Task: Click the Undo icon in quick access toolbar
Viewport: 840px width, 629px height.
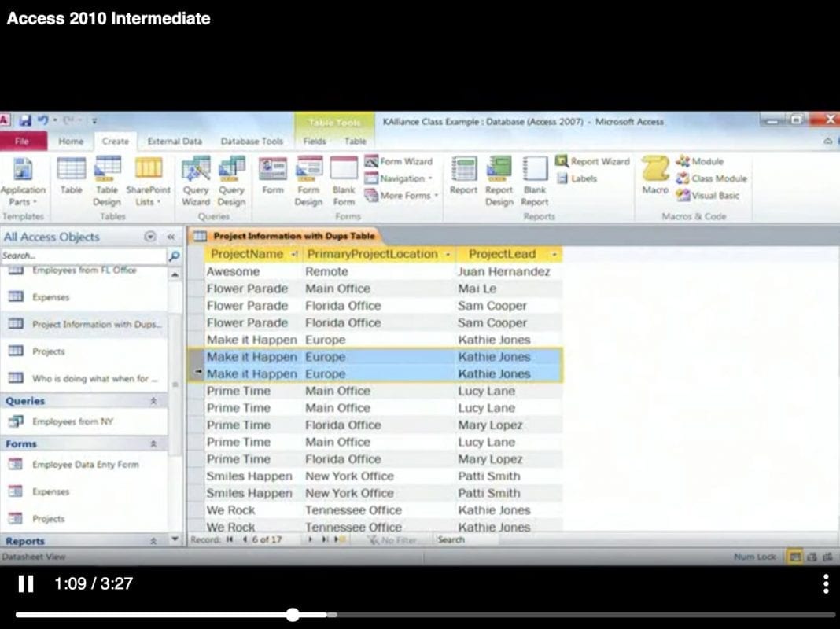Action: [42, 120]
